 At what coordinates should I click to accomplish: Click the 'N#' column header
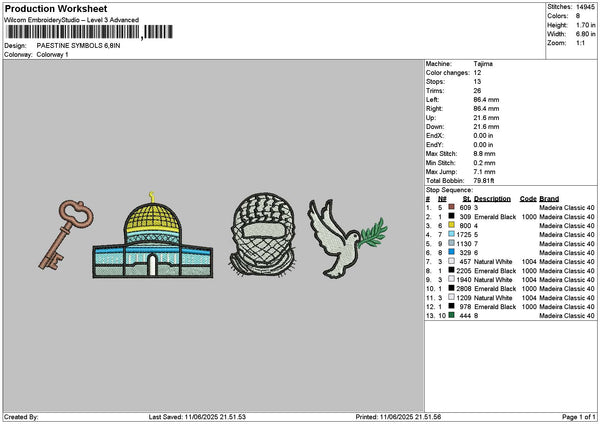[442, 199]
